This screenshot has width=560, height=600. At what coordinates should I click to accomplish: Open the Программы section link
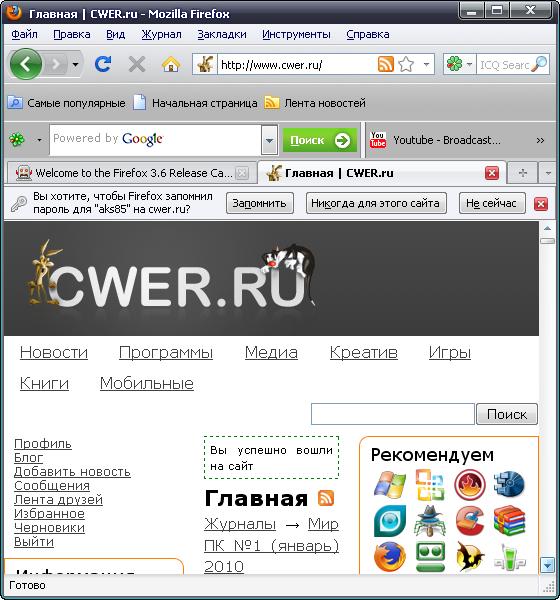point(166,352)
